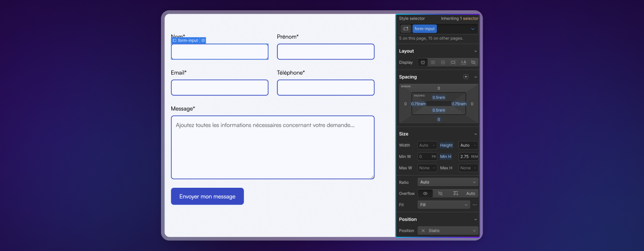
Task: Click the right margin value
Action: [472, 104]
